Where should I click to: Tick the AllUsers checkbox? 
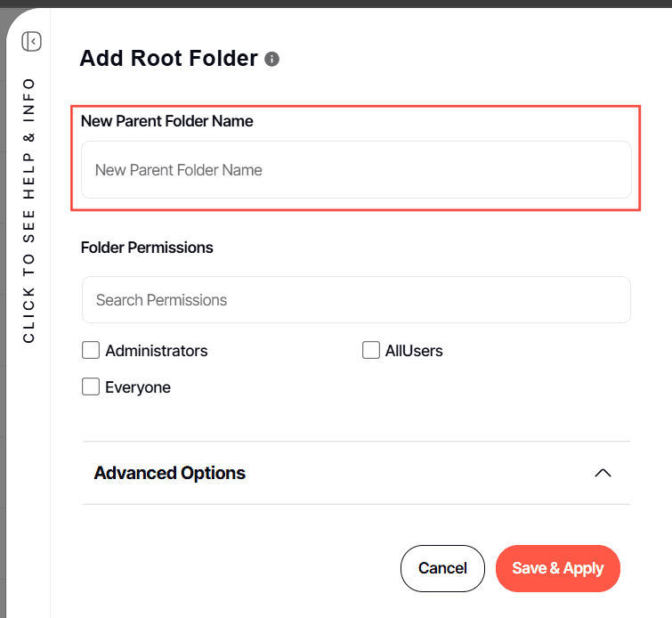371,351
